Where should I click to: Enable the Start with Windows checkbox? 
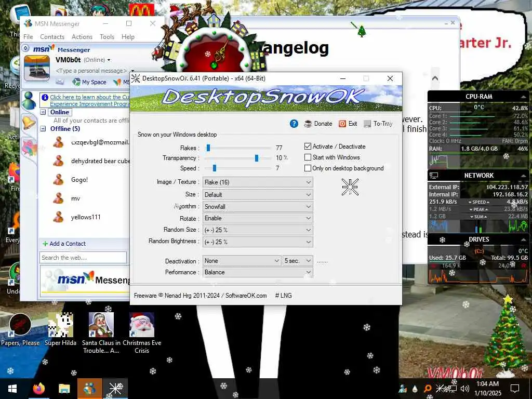point(308,157)
